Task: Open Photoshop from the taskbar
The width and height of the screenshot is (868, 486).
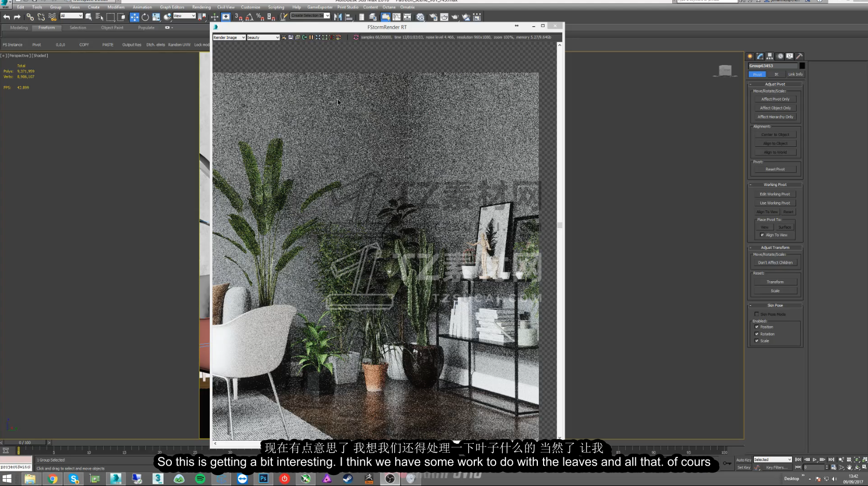Action: [x=263, y=479]
